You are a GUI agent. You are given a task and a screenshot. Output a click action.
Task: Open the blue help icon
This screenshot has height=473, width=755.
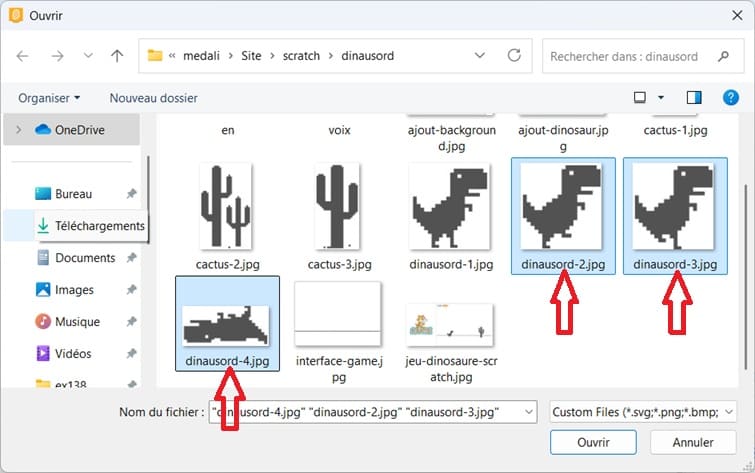[x=730, y=98]
